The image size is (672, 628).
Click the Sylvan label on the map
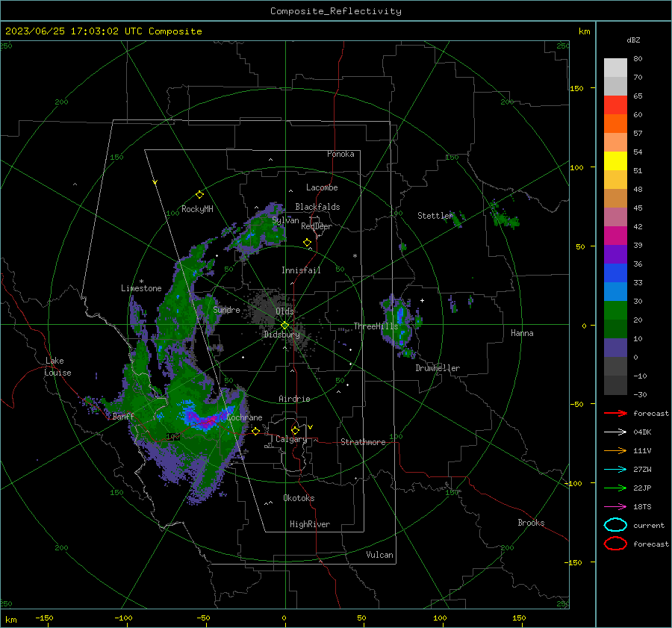click(285, 220)
